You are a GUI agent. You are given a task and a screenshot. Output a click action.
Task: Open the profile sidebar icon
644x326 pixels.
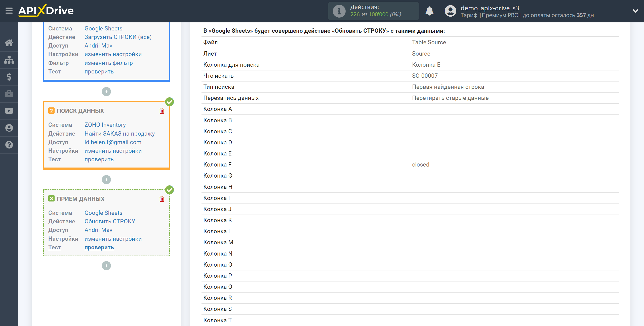pyautogui.click(x=9, y=128)
